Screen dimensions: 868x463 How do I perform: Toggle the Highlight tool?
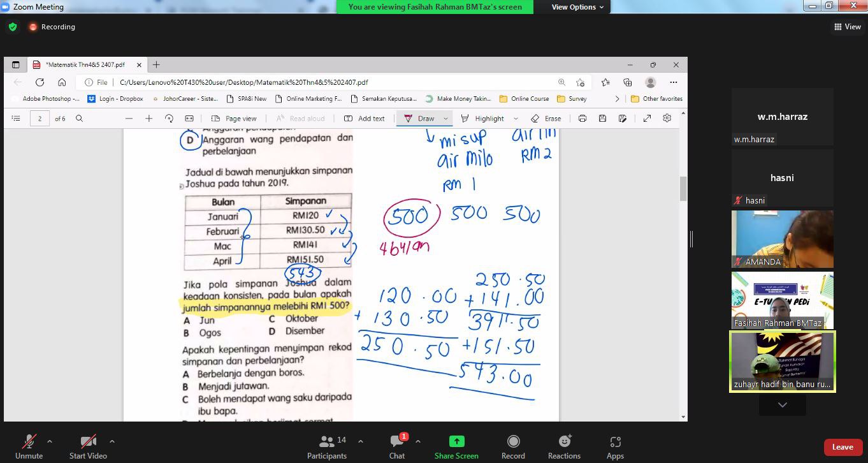point(482,118)
